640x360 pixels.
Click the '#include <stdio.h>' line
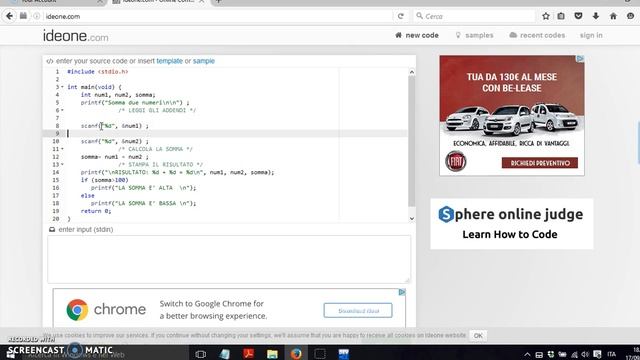98,71
